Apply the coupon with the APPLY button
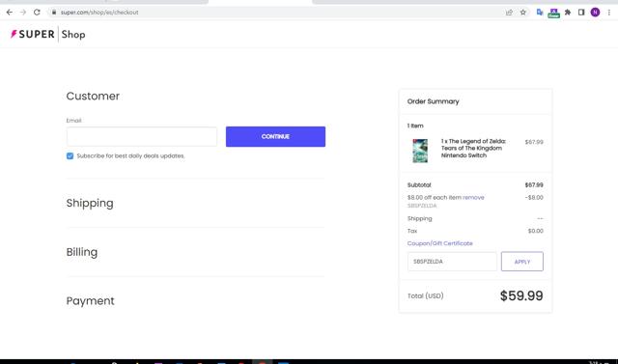The image size is (618, 364). [x=522, y=262]
